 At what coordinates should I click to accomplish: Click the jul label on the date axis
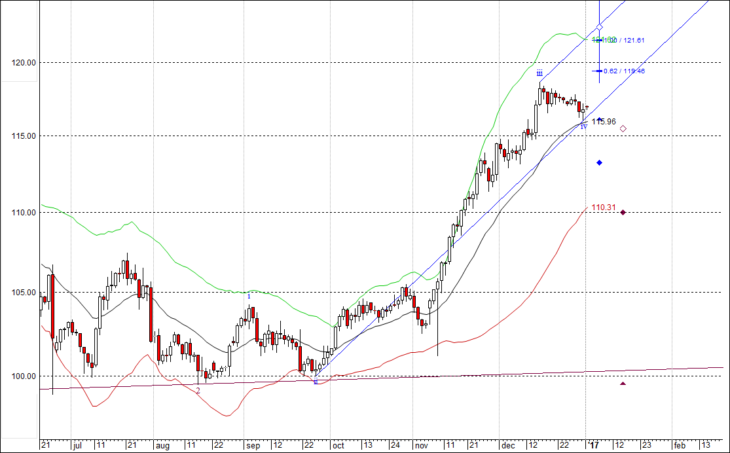click(77, 446)
